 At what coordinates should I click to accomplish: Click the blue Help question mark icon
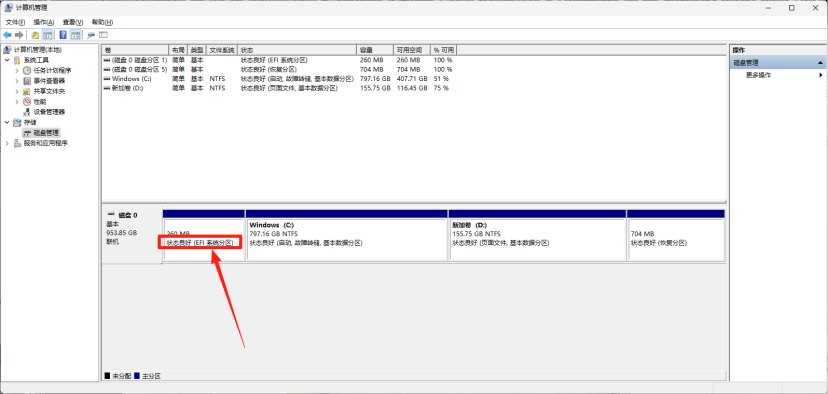click(x=63, y=35)
